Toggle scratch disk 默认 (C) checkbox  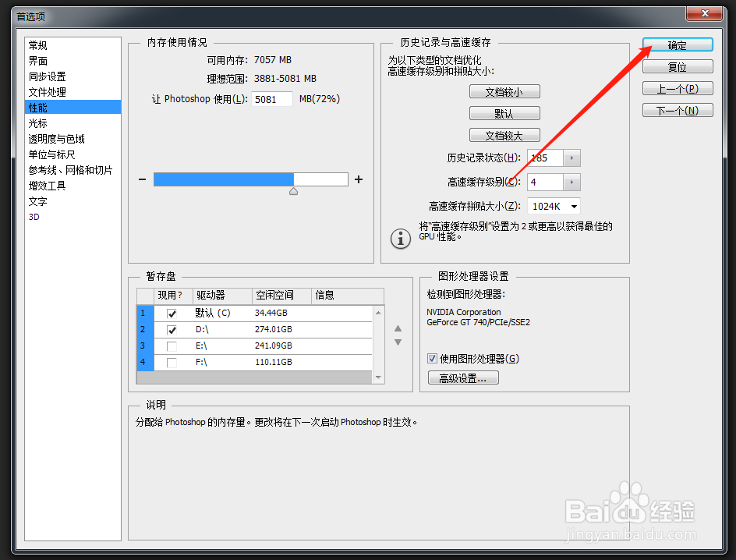click(172, 313)
